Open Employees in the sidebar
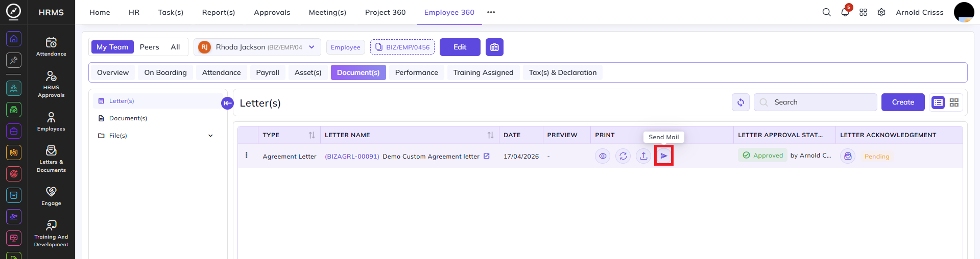 (x=51, y=122)
